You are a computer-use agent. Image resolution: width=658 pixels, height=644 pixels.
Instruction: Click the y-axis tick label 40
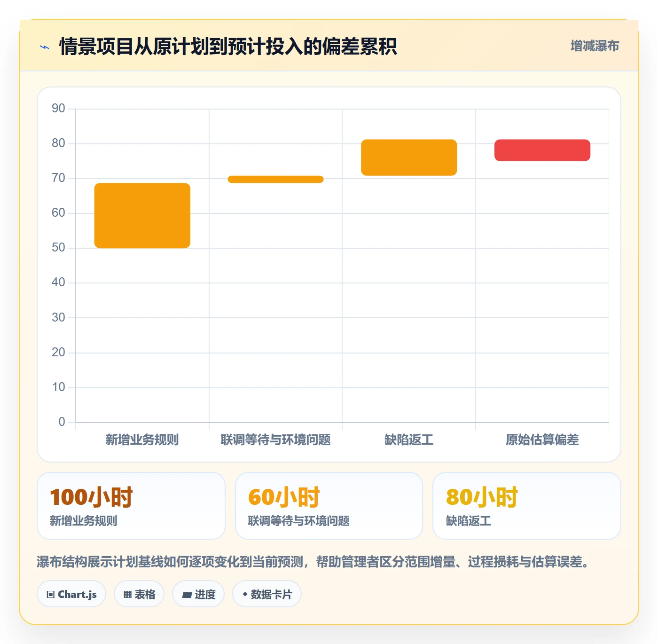tap(59, 283)
